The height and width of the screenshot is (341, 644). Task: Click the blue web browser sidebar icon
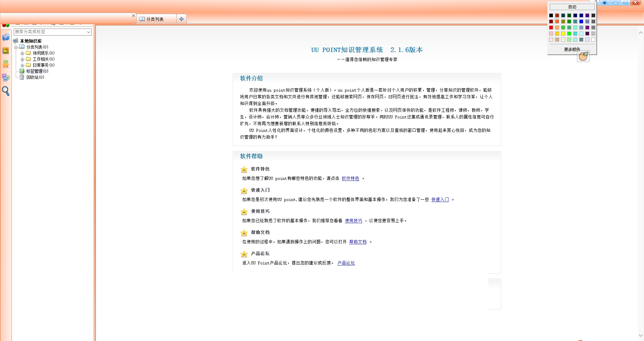(6, 37)
